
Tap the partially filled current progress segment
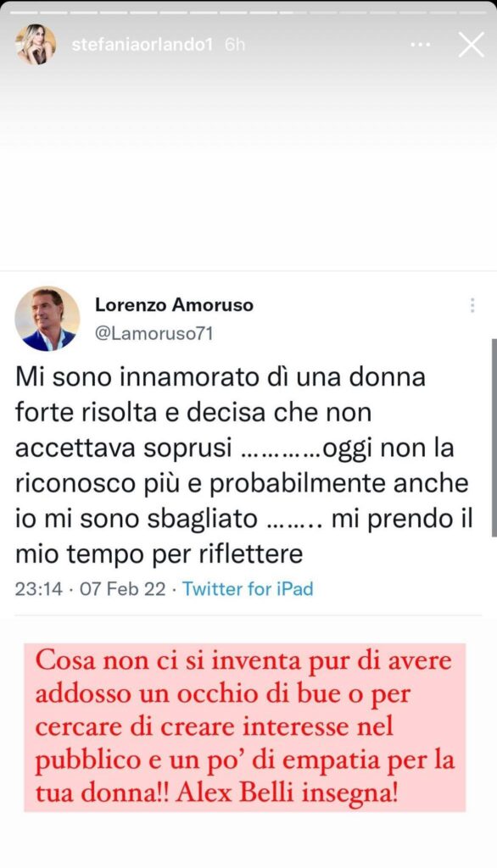(293, 12)
